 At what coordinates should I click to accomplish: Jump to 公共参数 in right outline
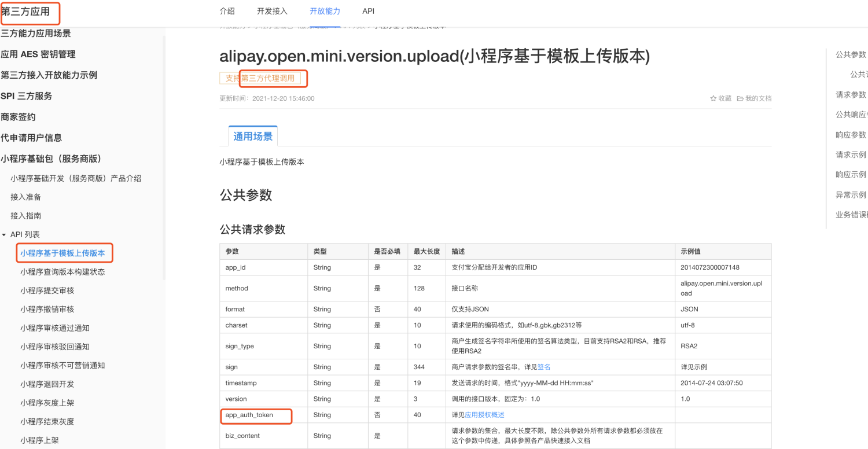tap(851, 54)
